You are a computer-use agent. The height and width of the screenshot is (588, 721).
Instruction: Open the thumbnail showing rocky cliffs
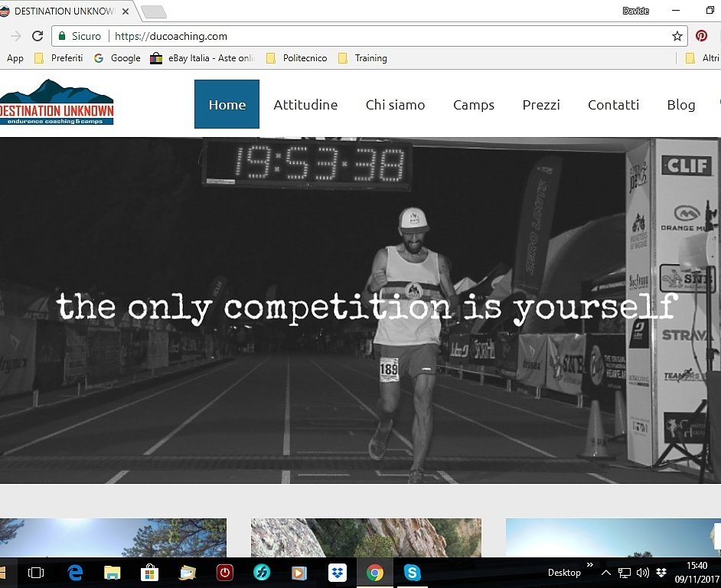366,537
